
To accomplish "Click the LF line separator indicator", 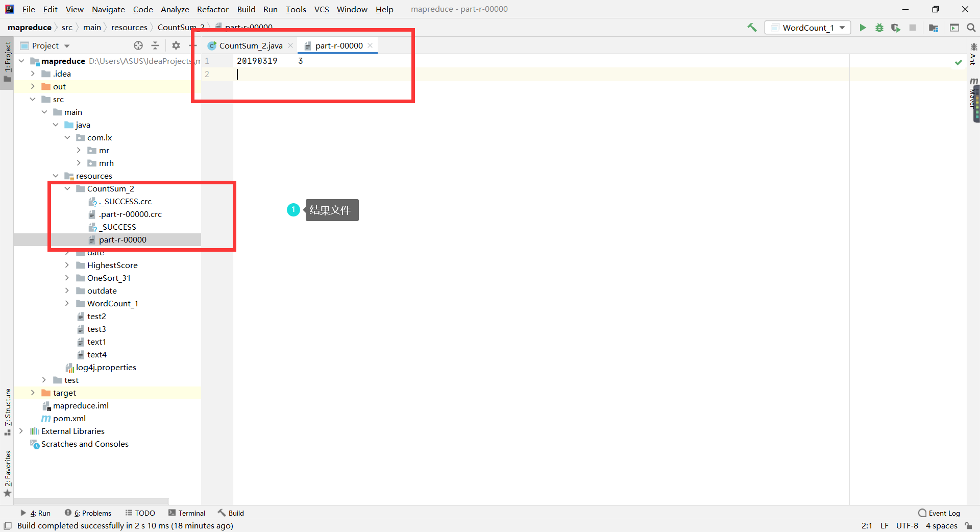I will tap(885, 525).
